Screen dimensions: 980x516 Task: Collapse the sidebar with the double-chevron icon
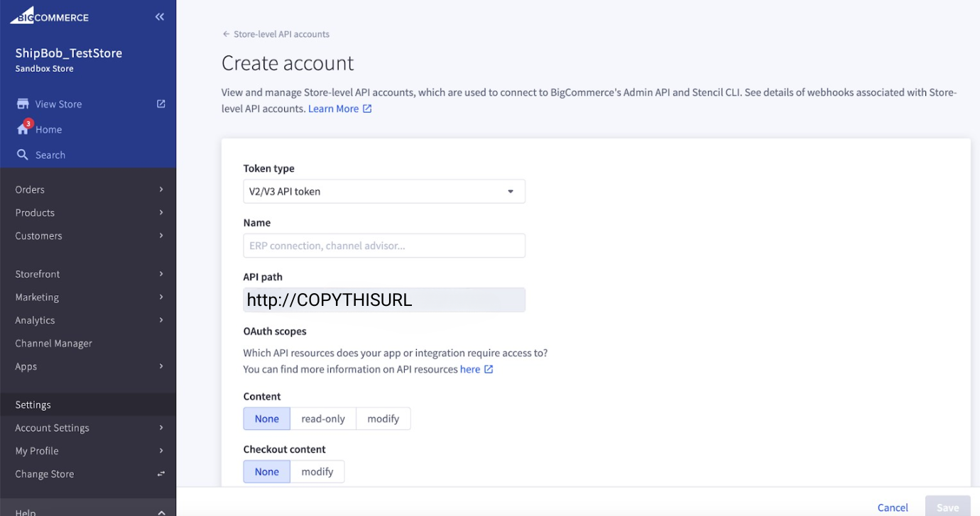pos(159,16)
